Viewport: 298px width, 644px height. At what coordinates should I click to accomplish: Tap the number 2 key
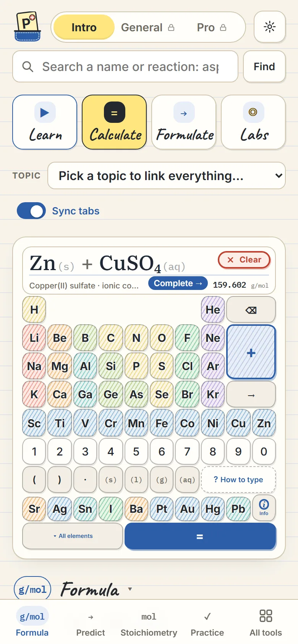[60, 451]
